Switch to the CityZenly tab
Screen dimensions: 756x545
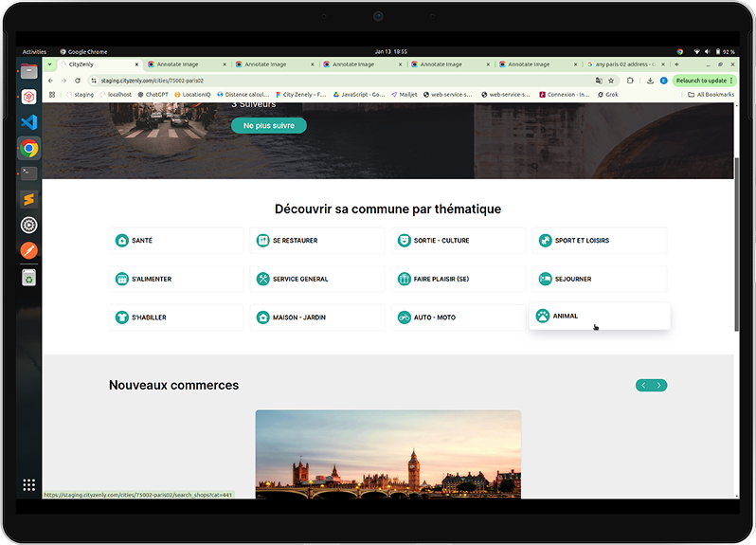pos(99,64)
